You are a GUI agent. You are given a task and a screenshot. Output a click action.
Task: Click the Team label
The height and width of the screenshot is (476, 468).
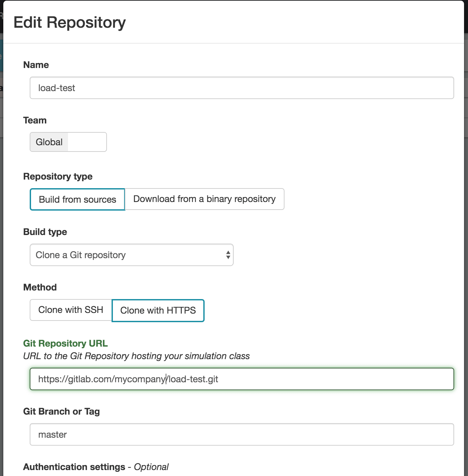pos(35,120)
